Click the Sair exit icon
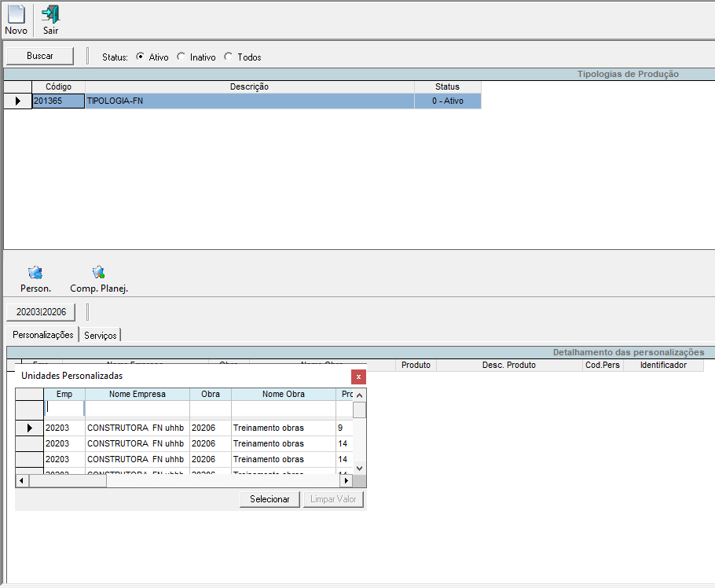The height and width of the screenshot is (588, 715). (x=51, y=14)
